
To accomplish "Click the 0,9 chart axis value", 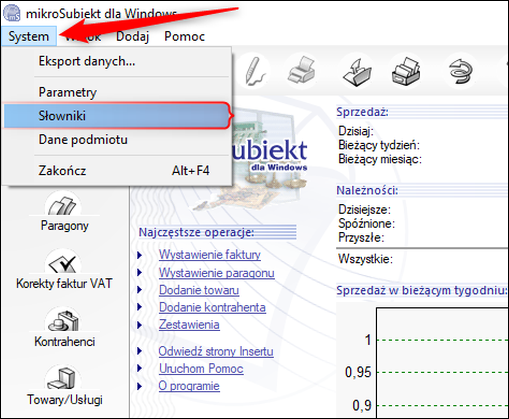I will tap(362, 405).
